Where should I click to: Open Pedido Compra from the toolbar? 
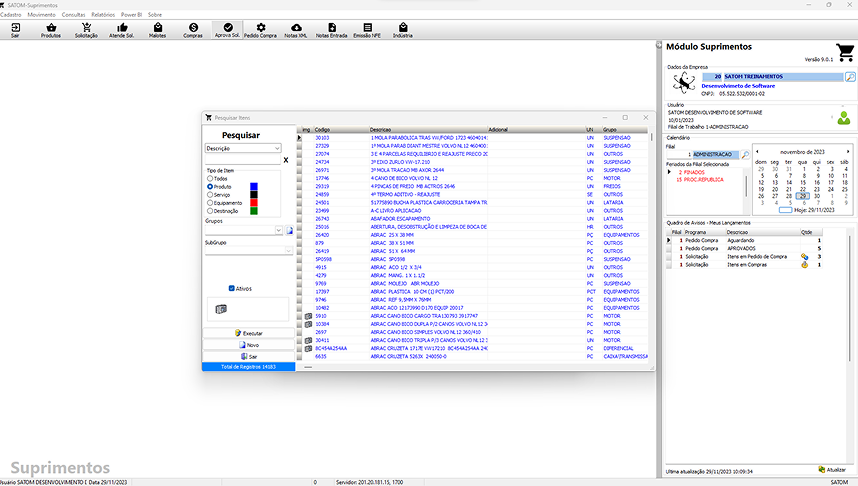tap(261, 30)
